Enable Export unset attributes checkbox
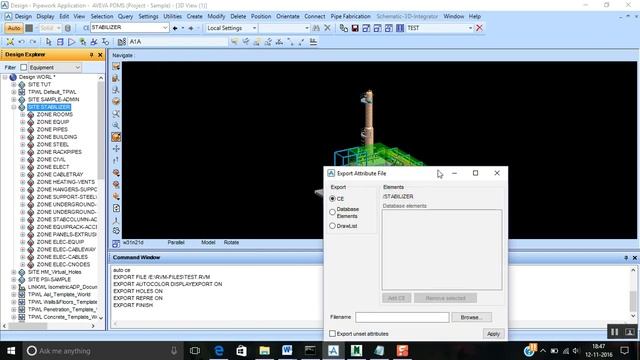 pyautogui.click(x=333, y=334)
